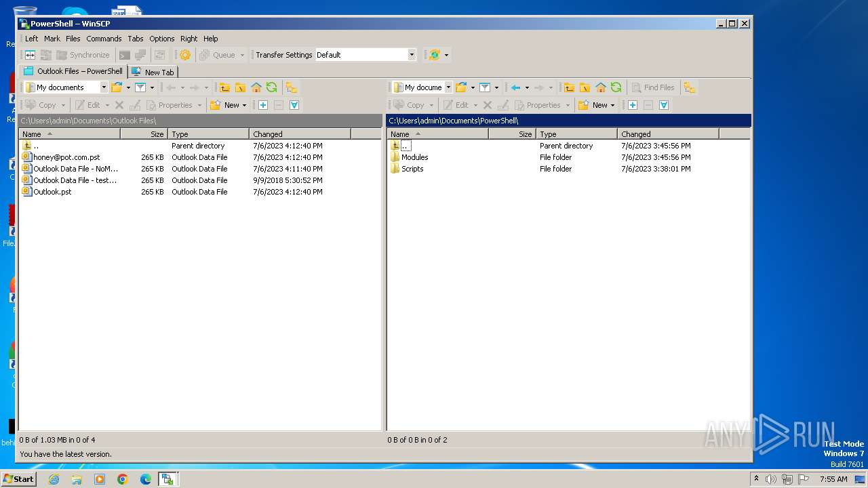Screen dimensions: 868x488
Task: Click the selection filter icon in left panel
Action: pos(294,105)
